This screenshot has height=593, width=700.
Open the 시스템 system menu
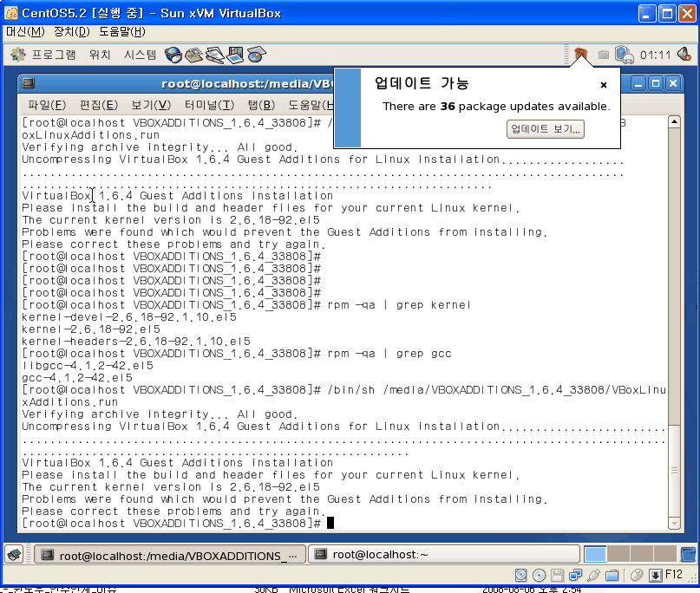(x=140, y=55)
